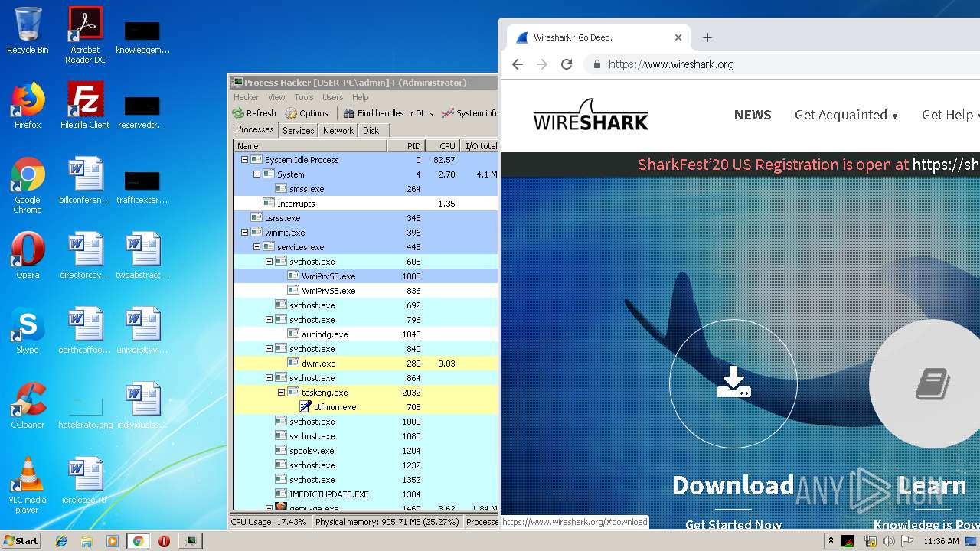
Task: Click the Learn book circle icon
Action: click(933, 383)
